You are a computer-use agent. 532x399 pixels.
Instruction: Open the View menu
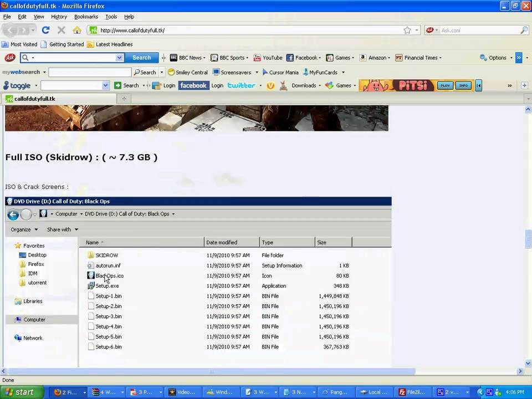[x=39, y=17]
